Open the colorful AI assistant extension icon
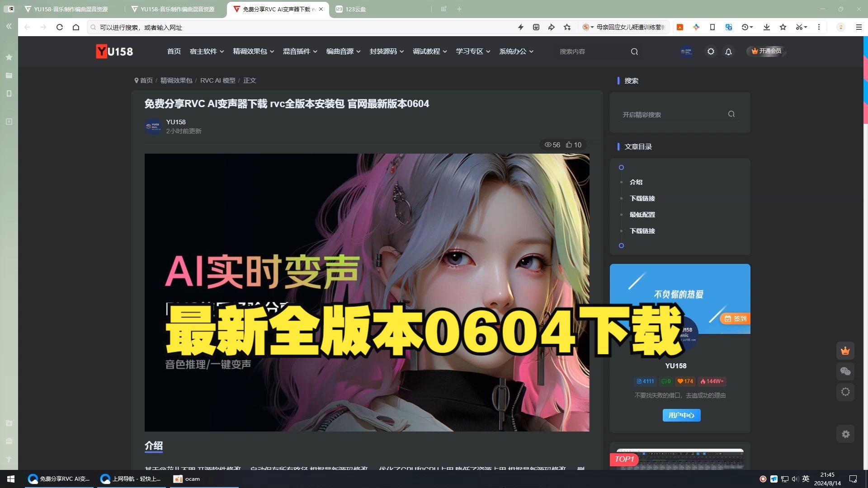Screen dimensions: 868x488 (x=696, y=27)
